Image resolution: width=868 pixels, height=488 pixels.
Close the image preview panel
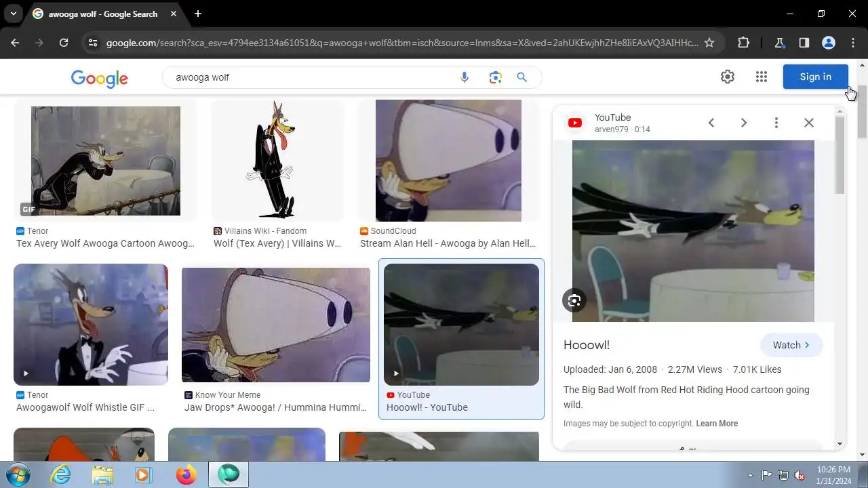point(809,123)
